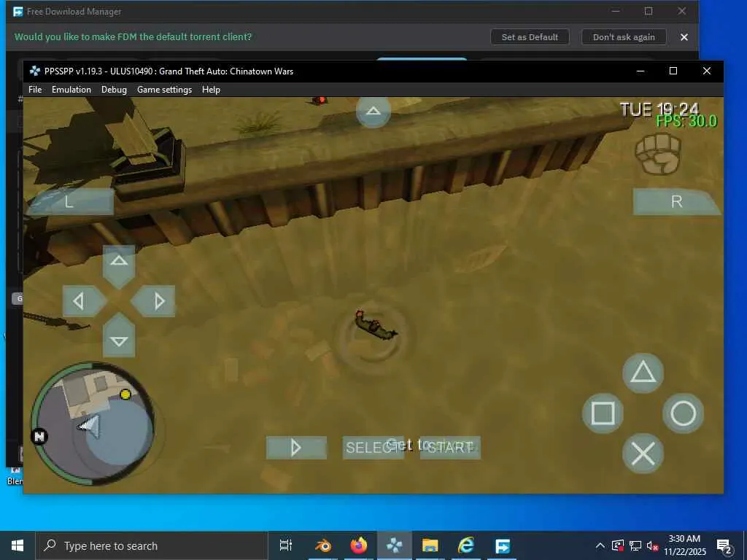Tap the Square action button
747x560 pixels.
pyautogui.click(x=603, y=413)
